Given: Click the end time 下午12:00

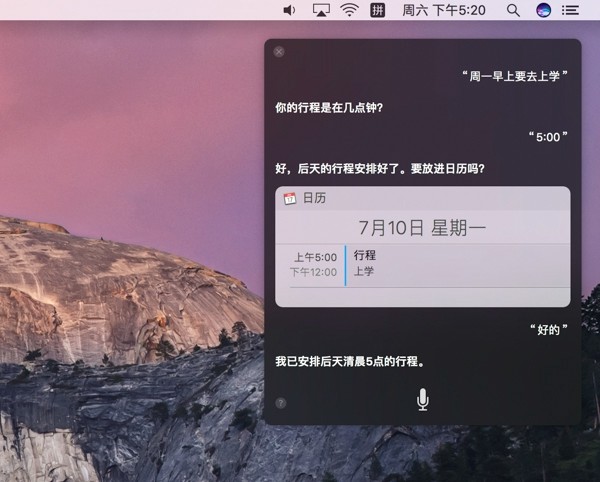Looking at the screenshot, I should coord(313,272).
